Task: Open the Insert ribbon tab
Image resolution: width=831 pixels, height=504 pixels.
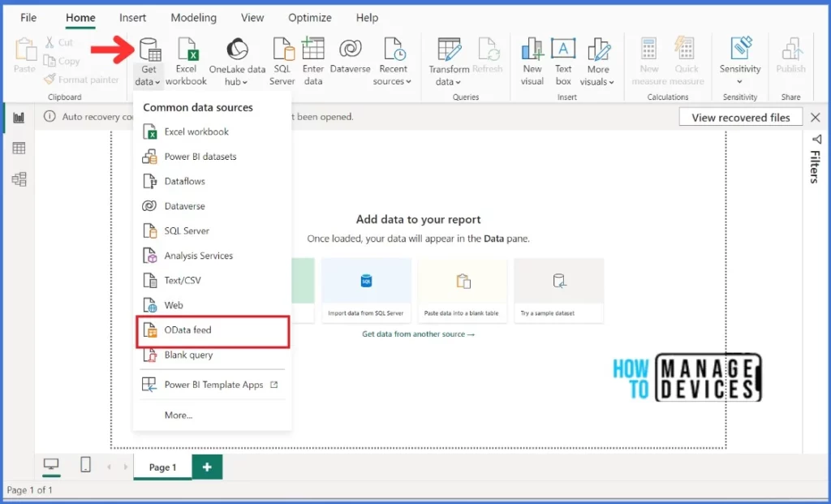Action: click(132, 18)
